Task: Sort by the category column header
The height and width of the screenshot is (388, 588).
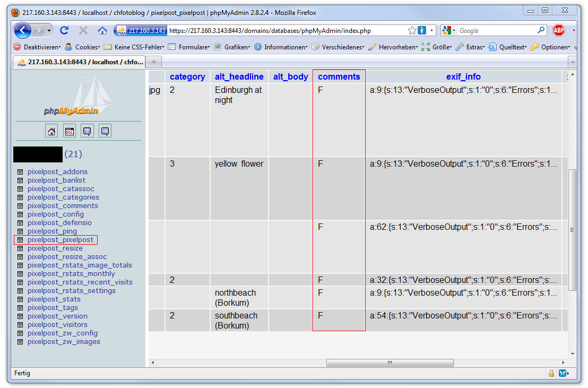Action: coord(187,76)
